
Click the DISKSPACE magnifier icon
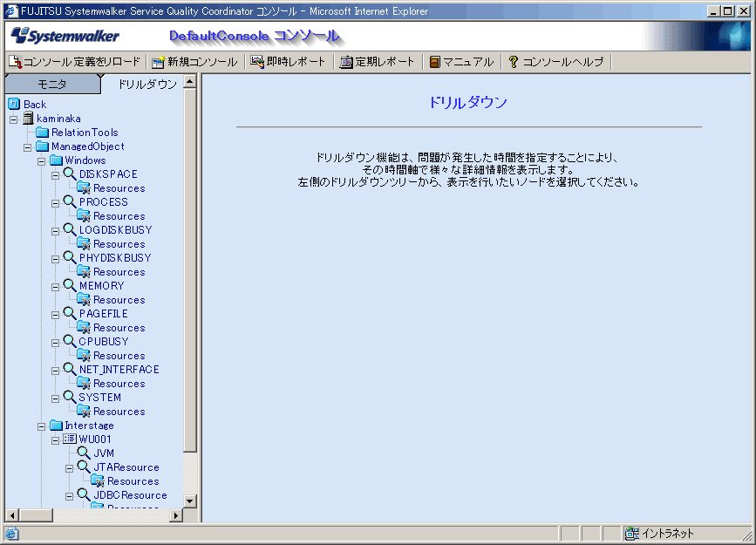[70, 174]
